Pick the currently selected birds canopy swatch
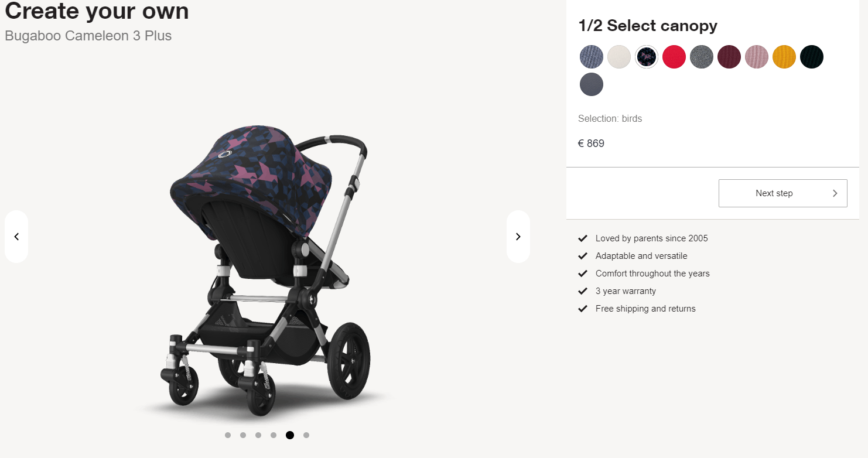 646,57
